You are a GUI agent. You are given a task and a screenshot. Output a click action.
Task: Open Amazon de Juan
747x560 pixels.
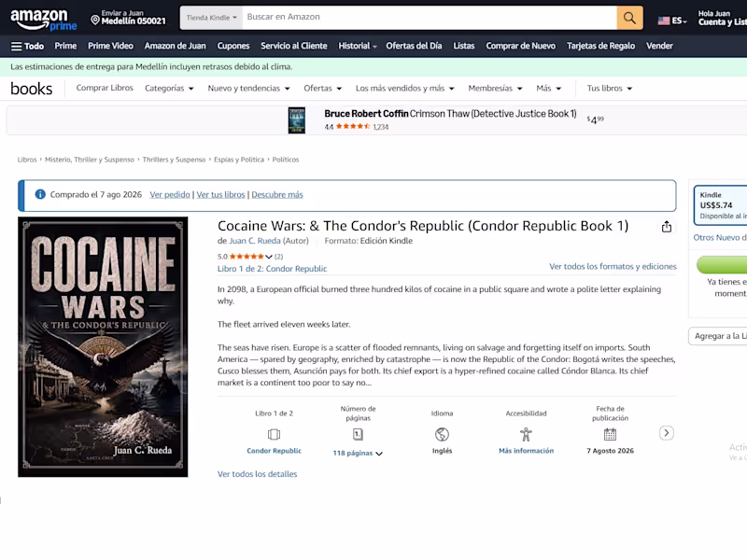click(x=176, y=46)
